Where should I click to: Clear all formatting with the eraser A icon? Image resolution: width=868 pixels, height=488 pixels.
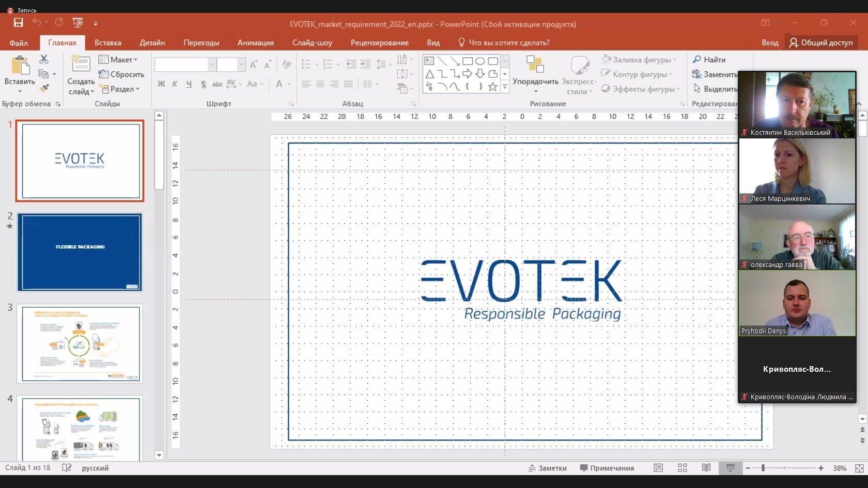coord(287,65)
